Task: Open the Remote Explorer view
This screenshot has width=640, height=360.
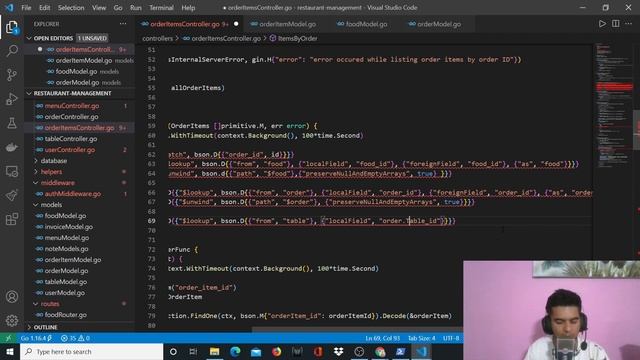Action: click(12, 171)
